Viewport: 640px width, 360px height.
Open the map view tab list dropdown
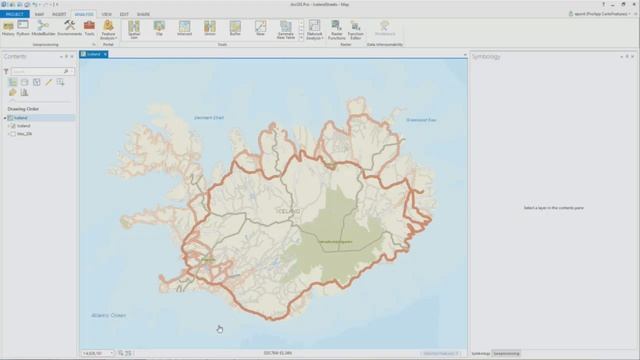point(464,54)
